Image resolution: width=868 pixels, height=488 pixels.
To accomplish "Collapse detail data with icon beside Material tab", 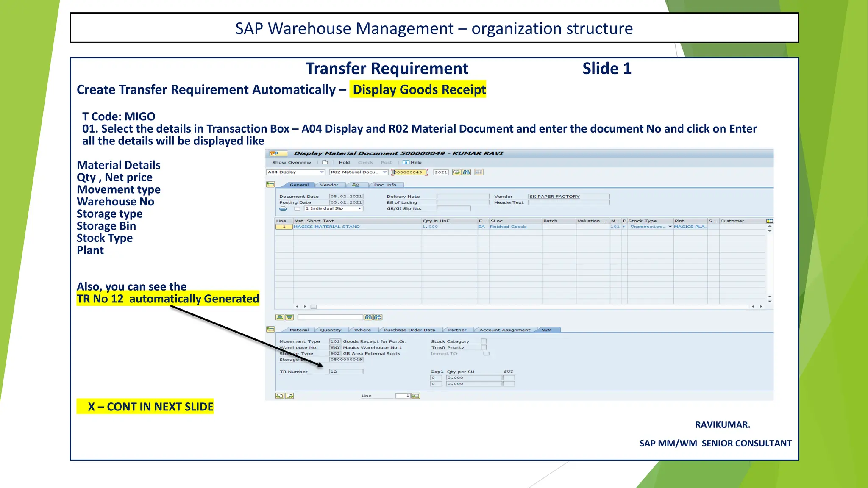I will click(270, 329).
